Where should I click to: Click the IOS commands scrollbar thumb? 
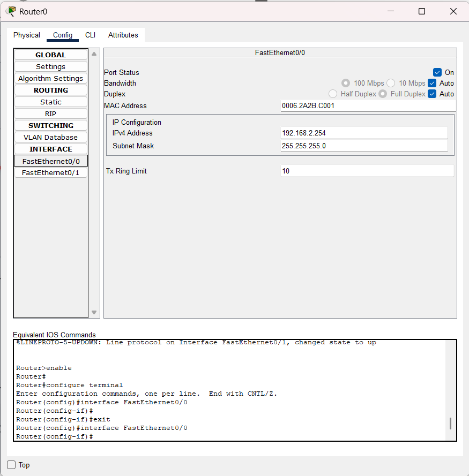(450, 424)
